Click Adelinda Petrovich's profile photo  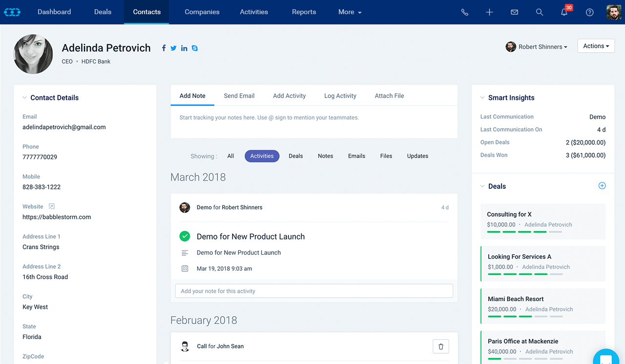pos(33,54)
